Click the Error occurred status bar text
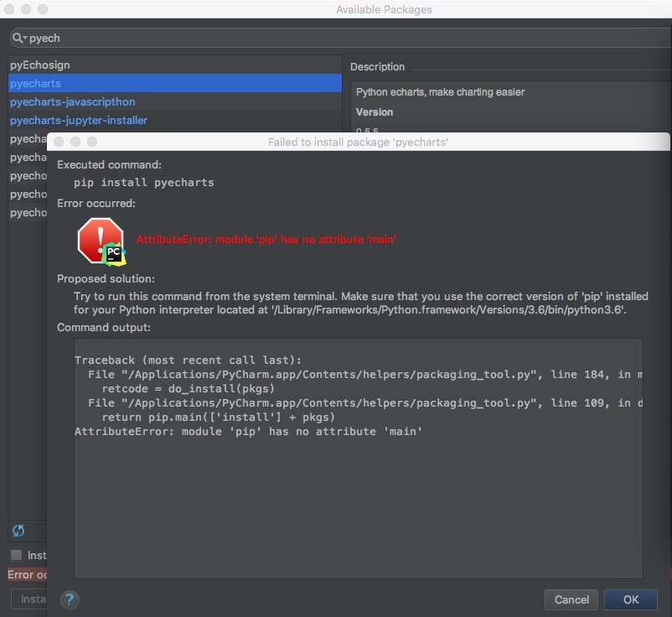672x617 pixels. (x=27, y=574)
